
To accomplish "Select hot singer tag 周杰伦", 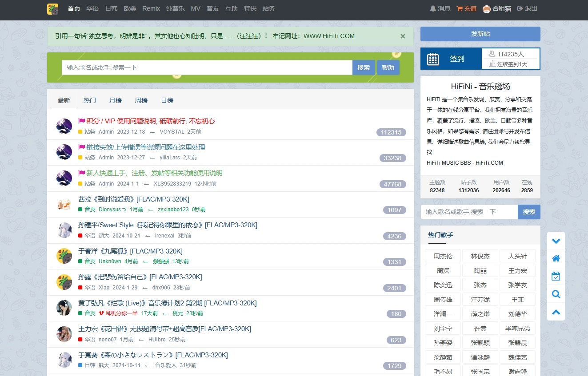I will pos(443,256).
